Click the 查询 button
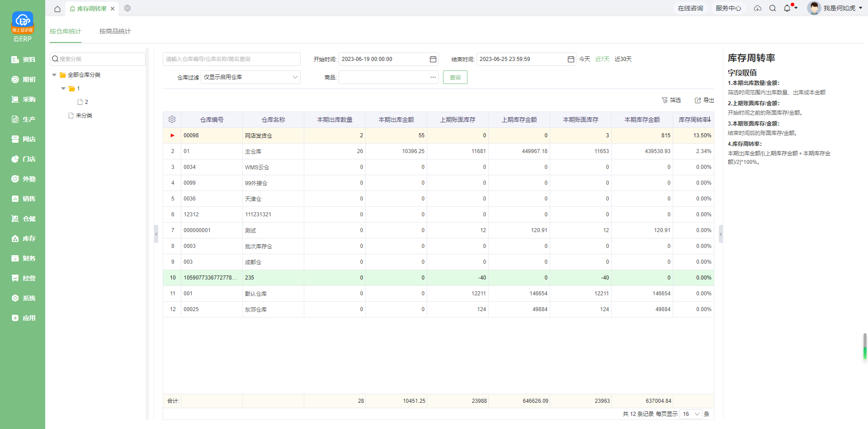The height and width of the screenshot is (429, 868). [455, 77]
